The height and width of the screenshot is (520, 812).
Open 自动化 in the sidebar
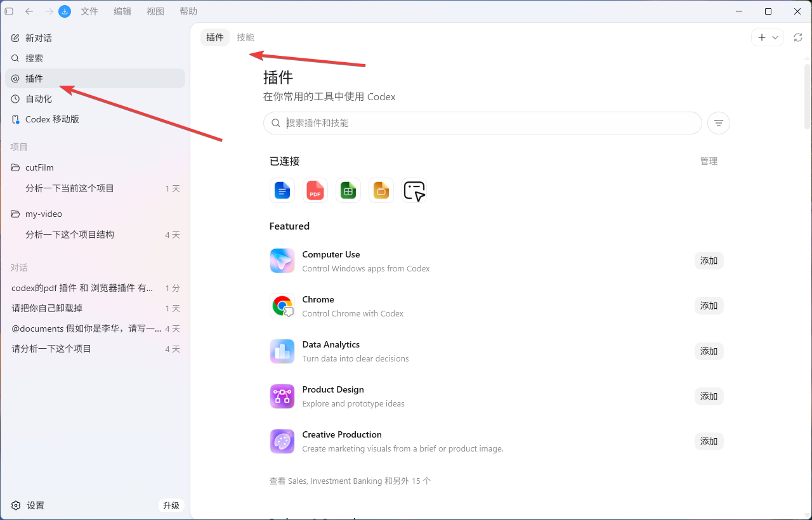point(95,99)
